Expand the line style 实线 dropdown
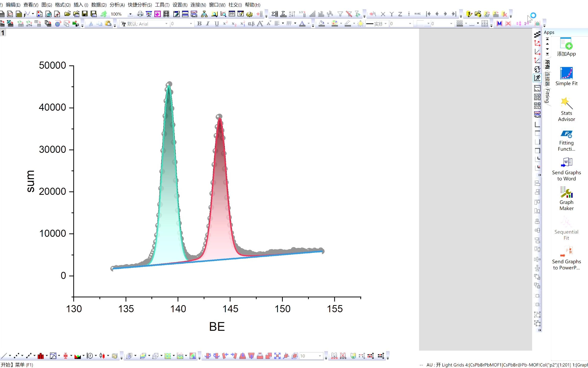The height and width of the screenshot is (368, 588). (x=386, y=24)
